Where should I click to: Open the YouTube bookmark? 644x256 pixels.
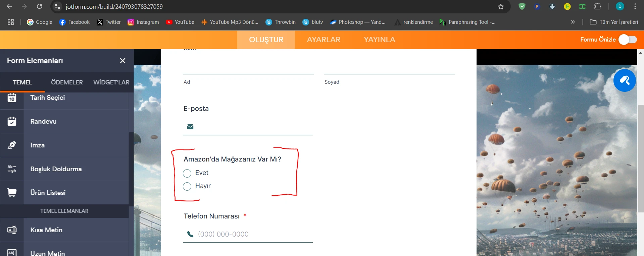coord(180,22)
